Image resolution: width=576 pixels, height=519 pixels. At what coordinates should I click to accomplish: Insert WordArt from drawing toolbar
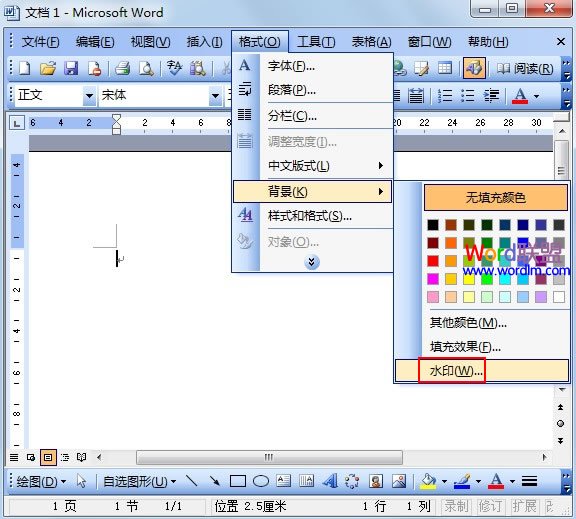(330, 481)
